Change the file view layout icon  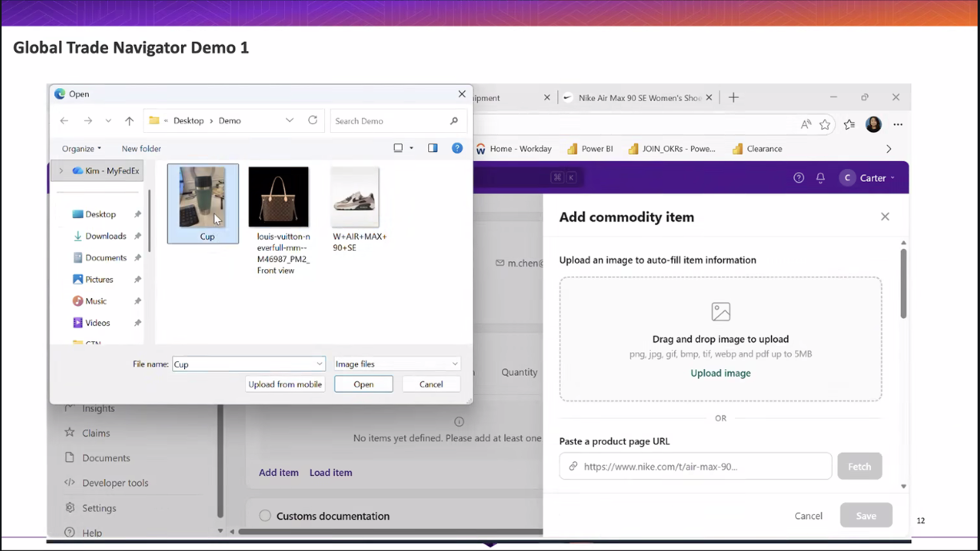398,148
